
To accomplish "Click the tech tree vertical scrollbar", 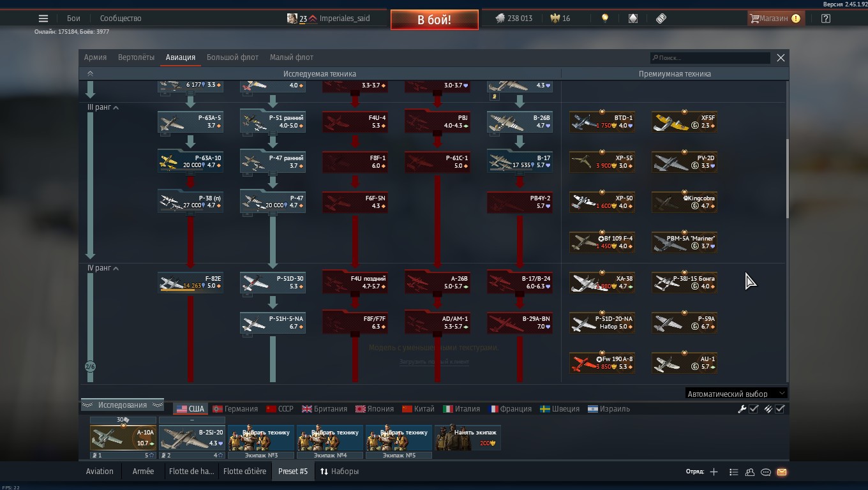I will 787,179.
